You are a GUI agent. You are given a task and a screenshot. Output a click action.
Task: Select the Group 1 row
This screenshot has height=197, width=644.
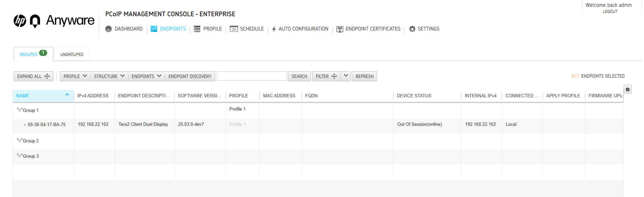(318, 110)
